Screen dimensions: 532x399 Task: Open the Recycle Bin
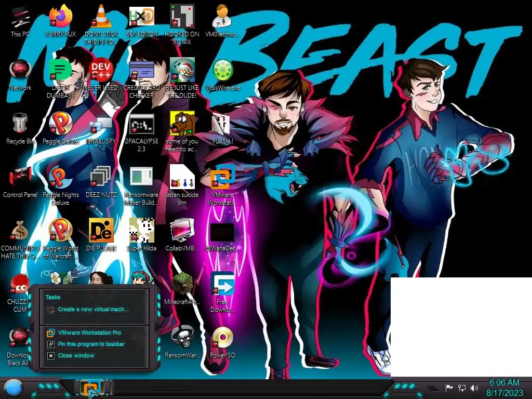click(20, 129)
